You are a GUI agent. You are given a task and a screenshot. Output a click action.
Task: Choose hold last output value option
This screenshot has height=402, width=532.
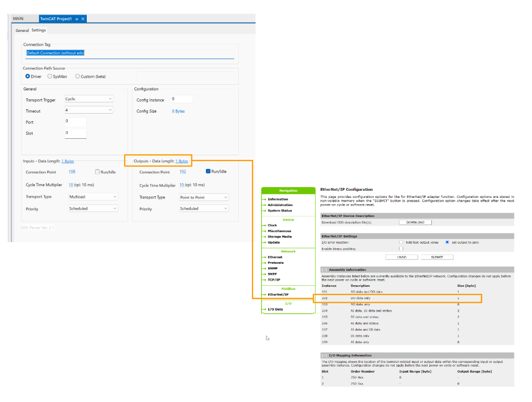pos(401,242)
